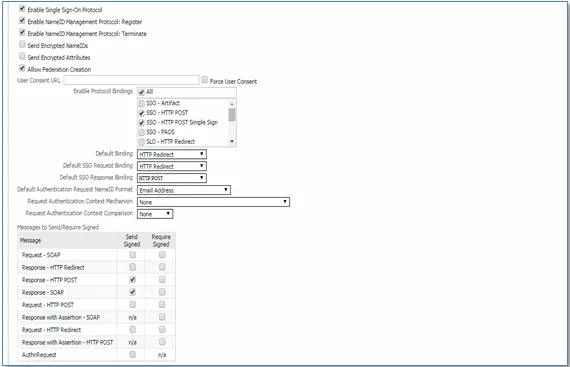570x367 pixels.
Task: Uncheck NameID Management Protocol: Register
Action: coord(22,20)
